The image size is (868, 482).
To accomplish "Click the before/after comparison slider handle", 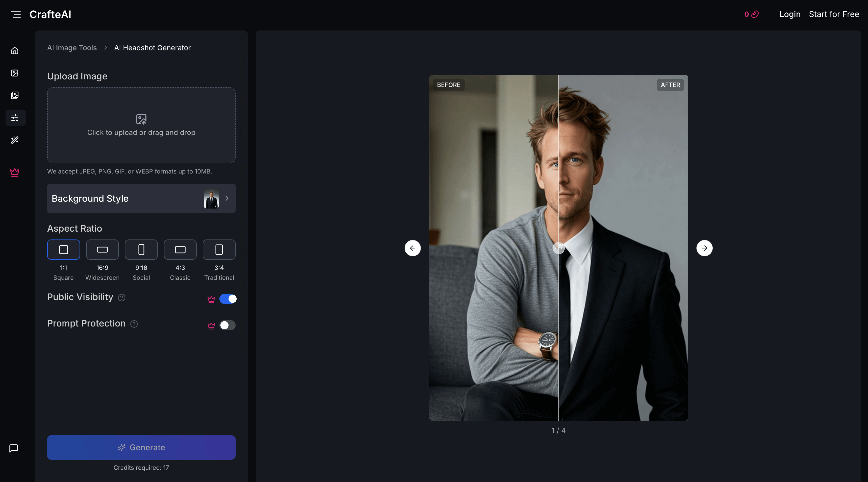I will click(x=558, y=248).
